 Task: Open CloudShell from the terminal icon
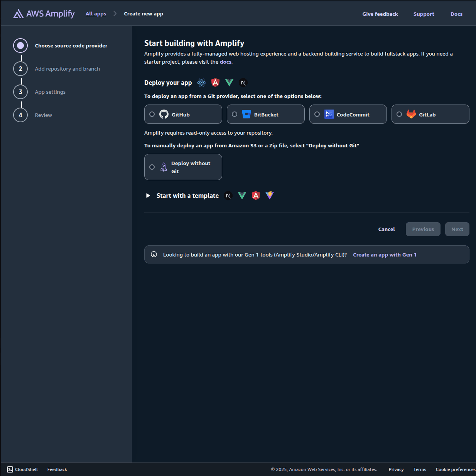click(x=10, y=469)
